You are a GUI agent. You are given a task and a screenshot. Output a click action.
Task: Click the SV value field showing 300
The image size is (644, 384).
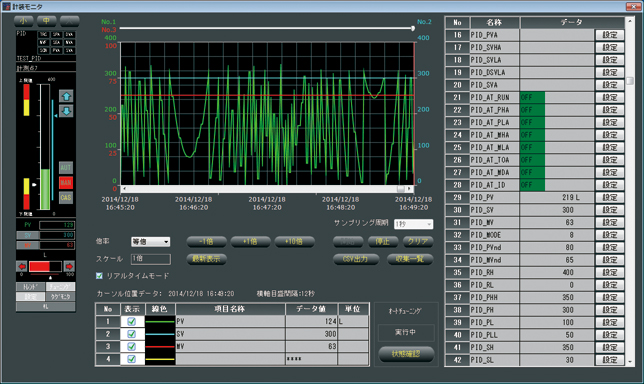[x=57, y=235]
